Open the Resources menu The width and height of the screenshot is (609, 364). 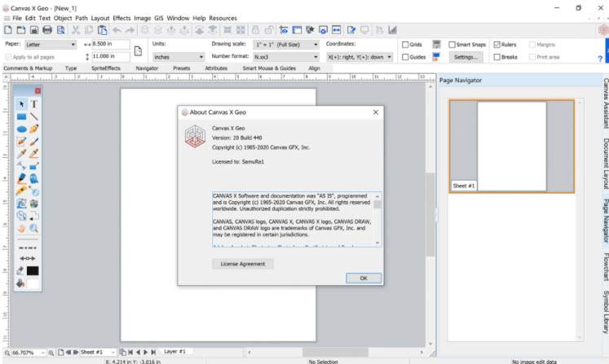tap(223, 18)
